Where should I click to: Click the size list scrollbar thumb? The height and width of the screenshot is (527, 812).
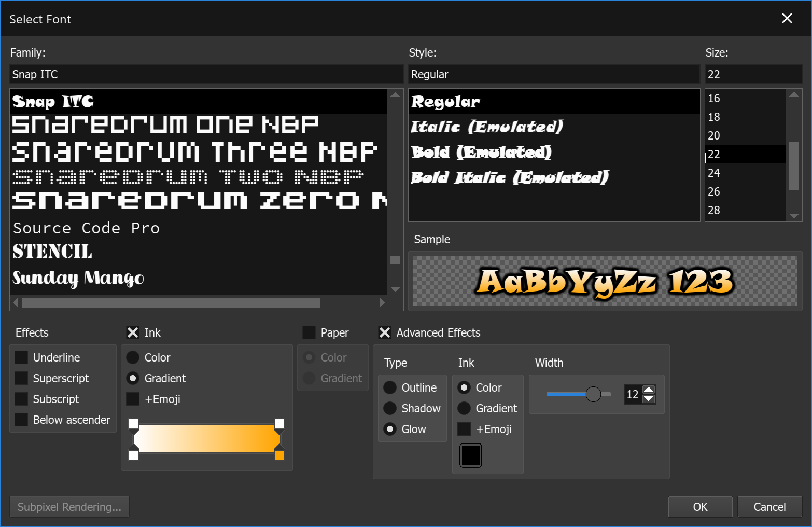794,166
